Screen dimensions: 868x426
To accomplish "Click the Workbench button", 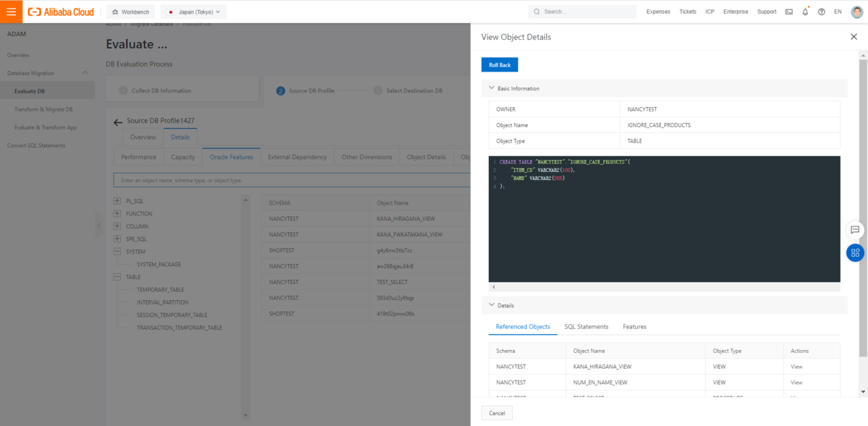I will 129,12.
